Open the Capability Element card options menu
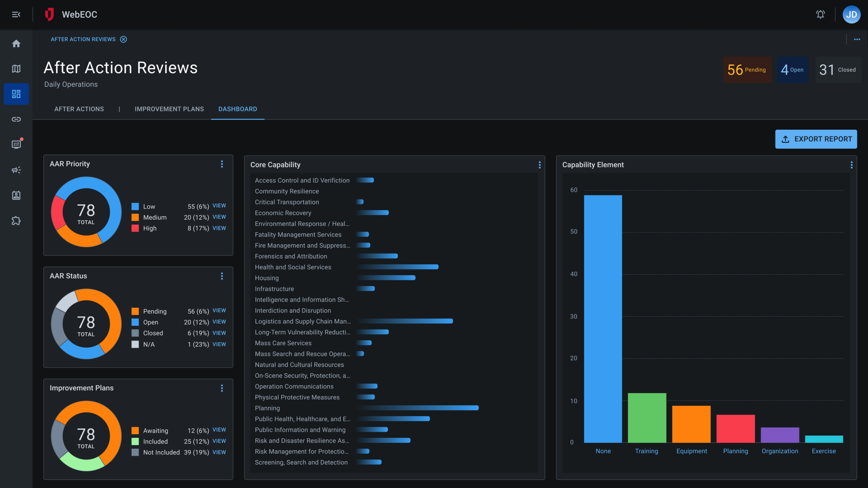 point(851,165)
